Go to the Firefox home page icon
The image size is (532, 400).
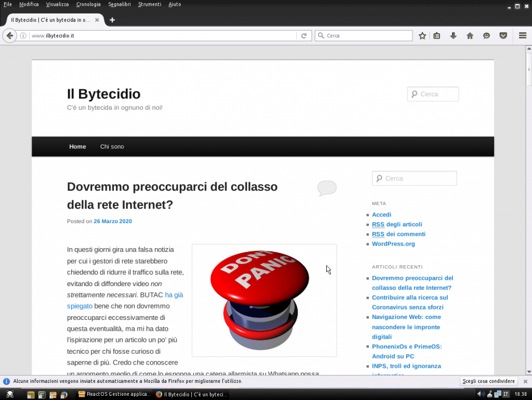pyautogui.click(x=470, y=36)
